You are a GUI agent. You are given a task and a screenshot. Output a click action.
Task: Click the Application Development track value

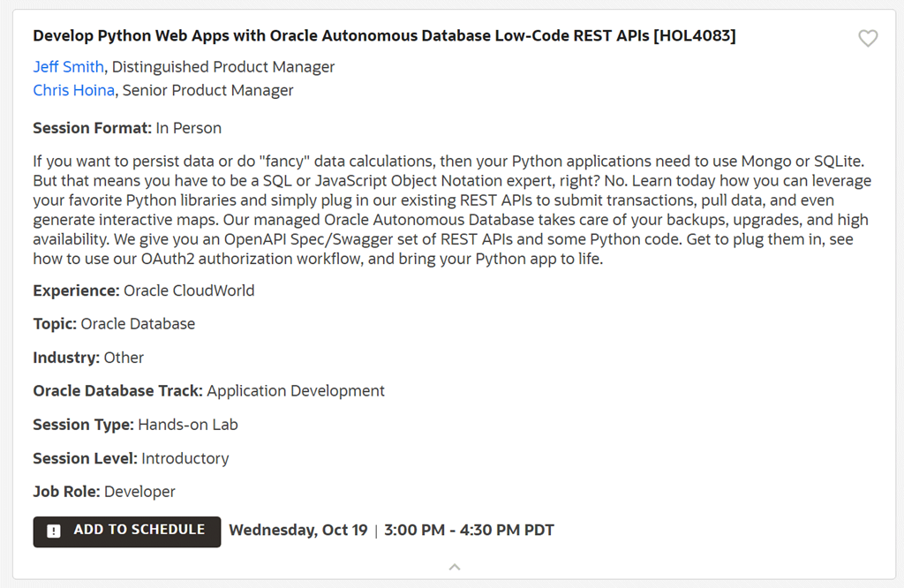pyautogui.click(x=295, y=391)
